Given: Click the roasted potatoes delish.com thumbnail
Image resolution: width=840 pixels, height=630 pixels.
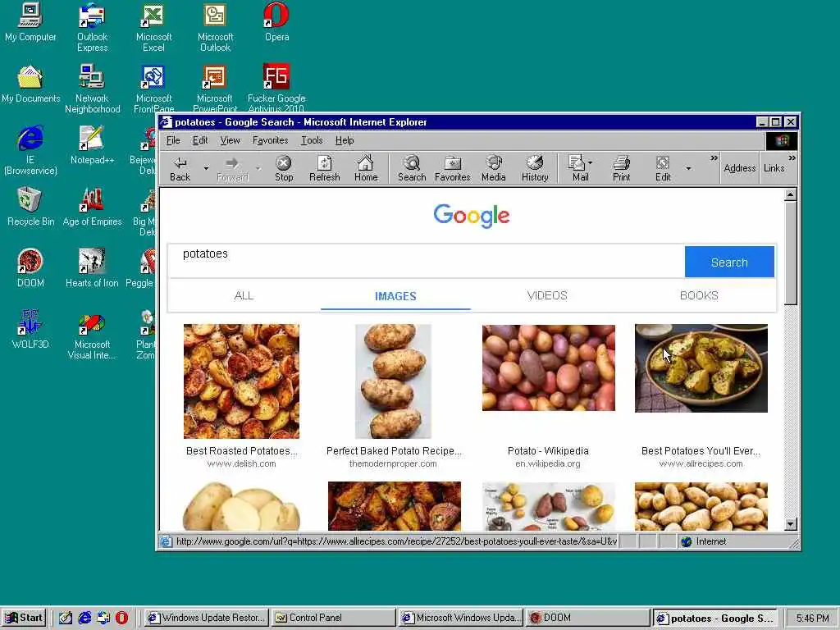Looking at the screenshot, I should tap(242, 381).
